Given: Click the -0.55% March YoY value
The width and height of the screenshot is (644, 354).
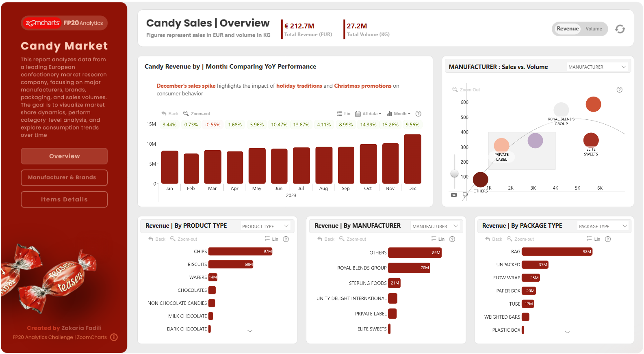Looking at the screenshot, I should pyautogui.click(x=213, y=125).
